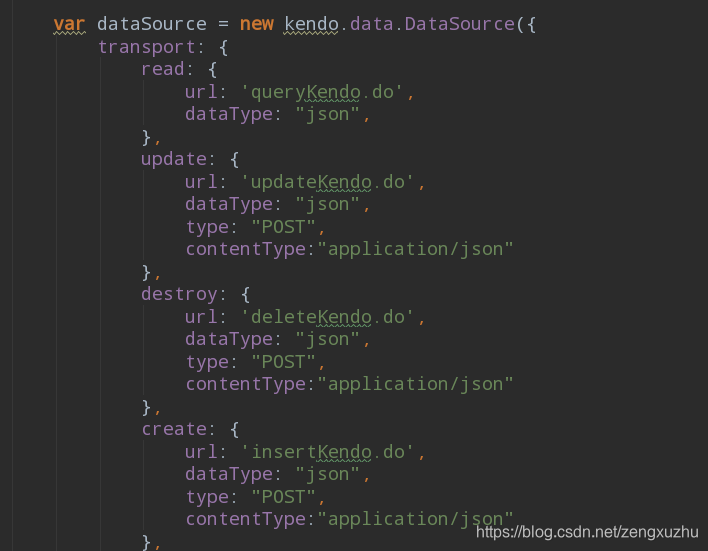Screen dimensions: 708x551
Task: Click "application/json" in destroy block
Action: (x=415, y=384)
